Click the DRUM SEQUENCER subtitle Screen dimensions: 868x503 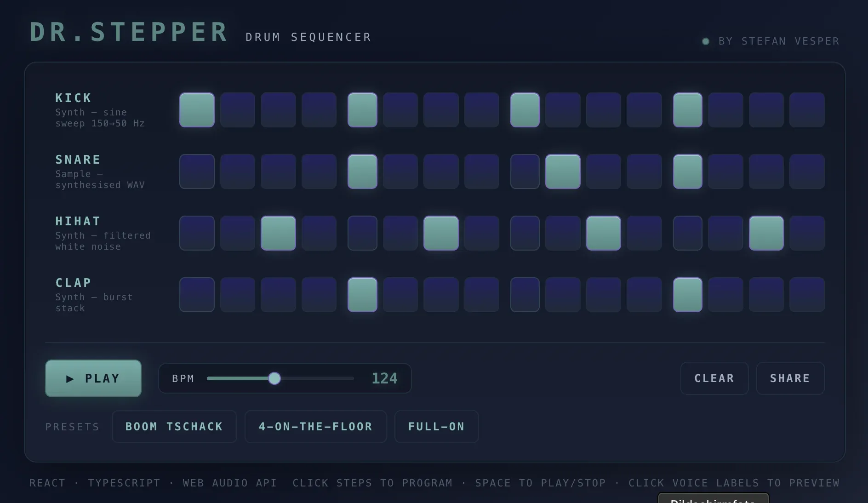click(308, 37)
